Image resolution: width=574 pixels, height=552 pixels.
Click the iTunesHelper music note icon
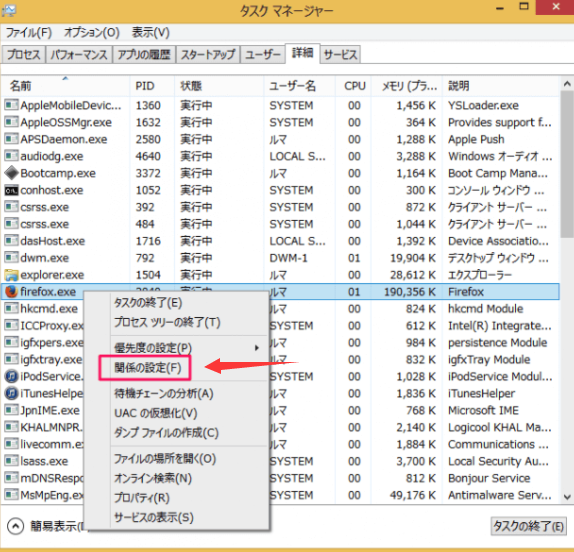coord(11,394)
